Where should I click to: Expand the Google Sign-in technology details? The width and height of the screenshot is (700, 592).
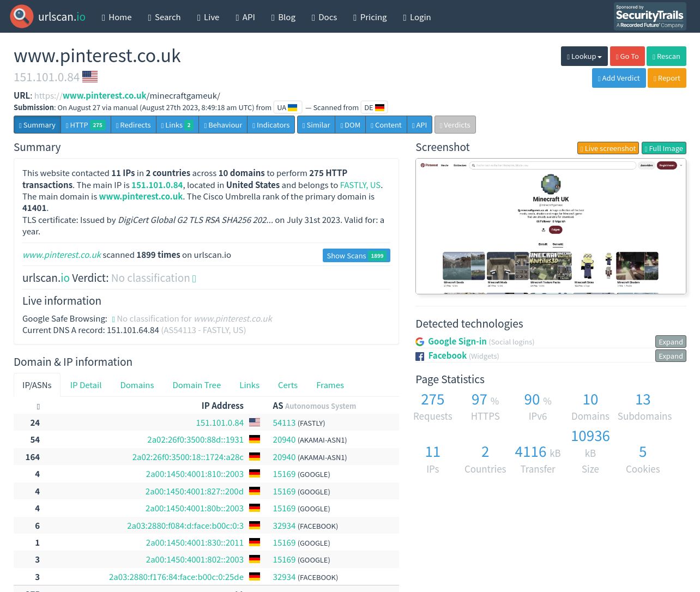(671, 342)
